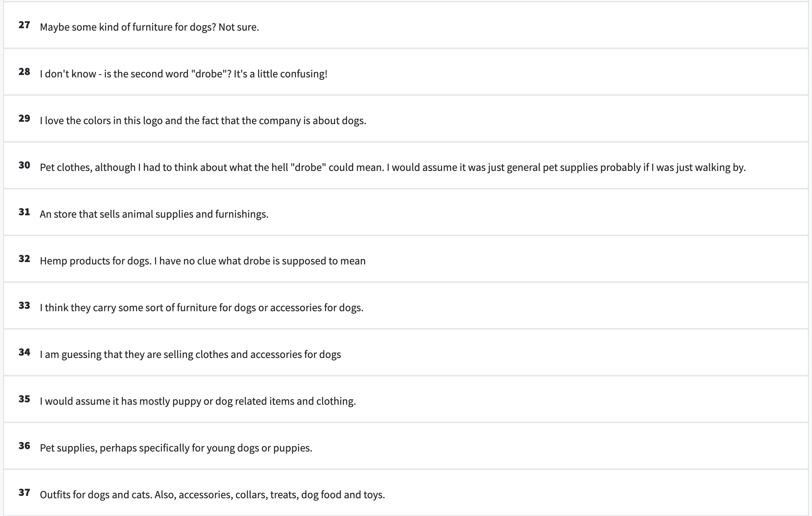Click row number 32

24,259
